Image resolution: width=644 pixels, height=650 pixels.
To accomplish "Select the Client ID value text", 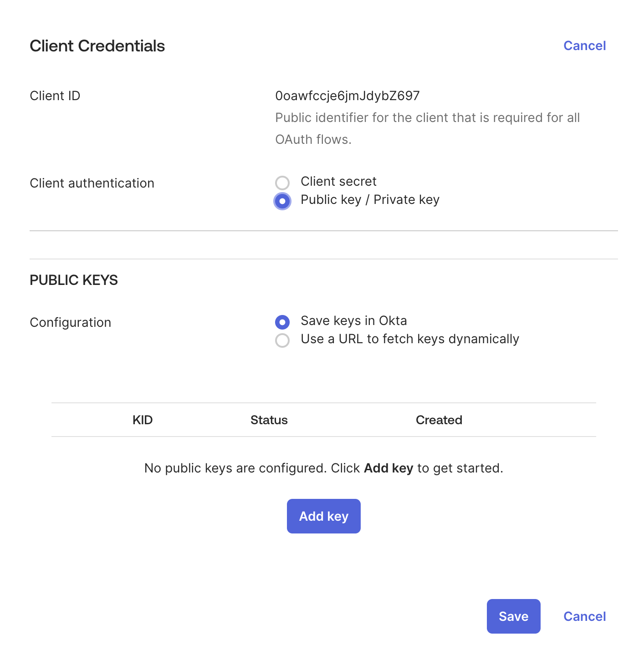I will click(x=347, y=96).
